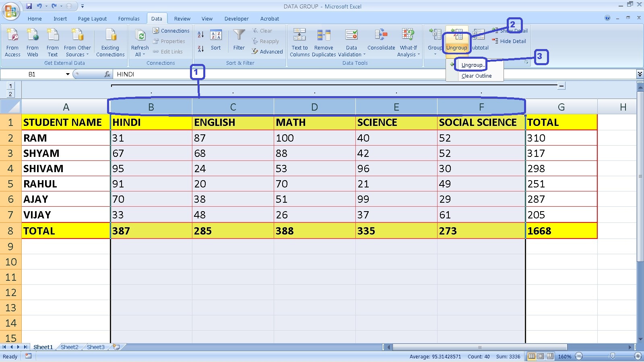
Task: Show outline level 1
Action: 10,86
